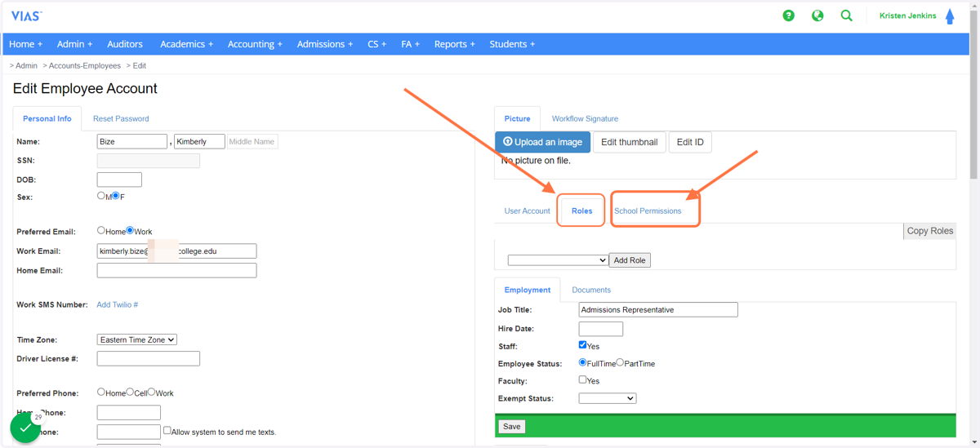Open the role selection dropdown
This screenshot has width=980, height=448.
point(558,260)
